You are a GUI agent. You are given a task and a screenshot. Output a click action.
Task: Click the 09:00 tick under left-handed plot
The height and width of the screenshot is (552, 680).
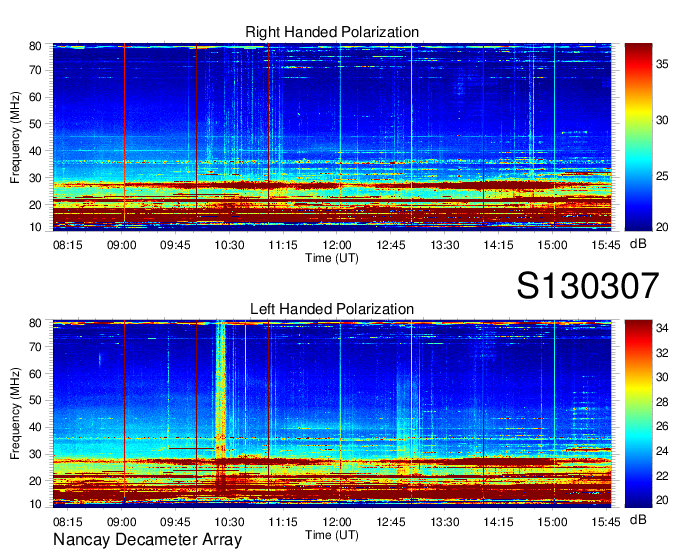pyautogui.click(x=121, y=522)
